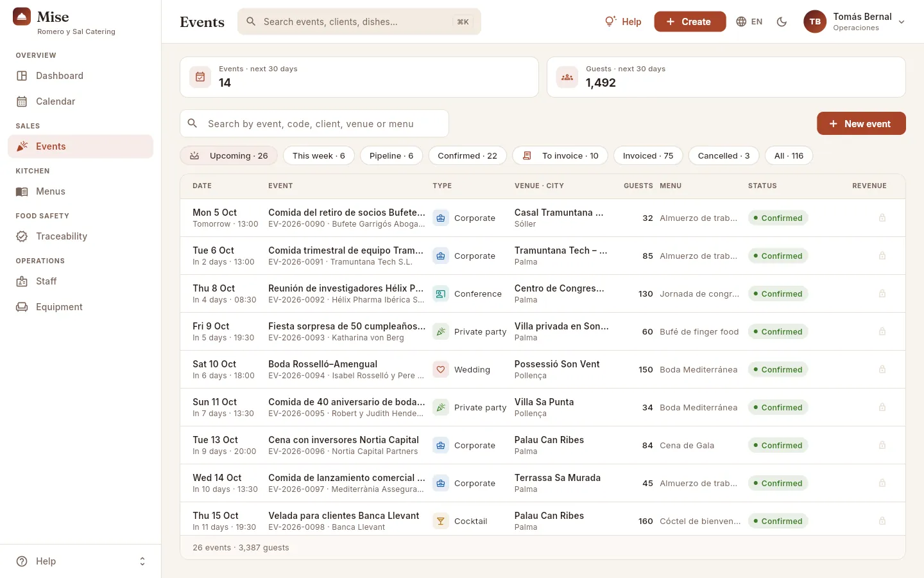
Task: Toggle dark mode moon icon
Action: (x=782, y=22)
